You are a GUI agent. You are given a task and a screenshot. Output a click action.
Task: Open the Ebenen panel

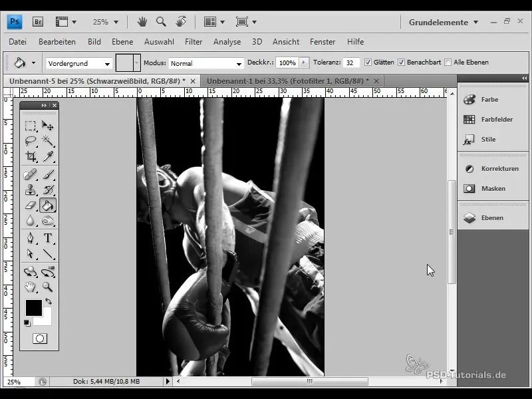coord(493,218)
